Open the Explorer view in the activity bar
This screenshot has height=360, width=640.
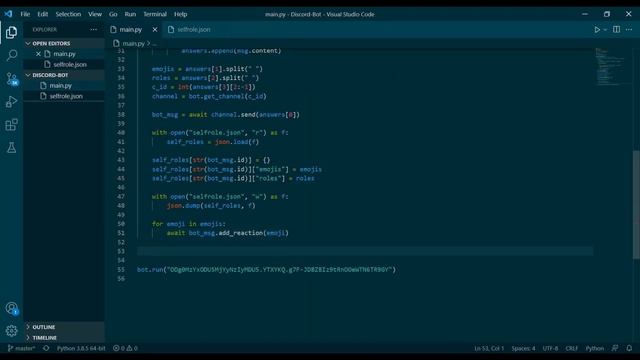pos(11,32)
